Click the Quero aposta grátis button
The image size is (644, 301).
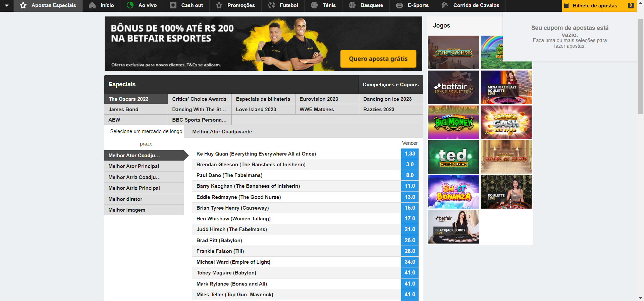click(378, 59)
